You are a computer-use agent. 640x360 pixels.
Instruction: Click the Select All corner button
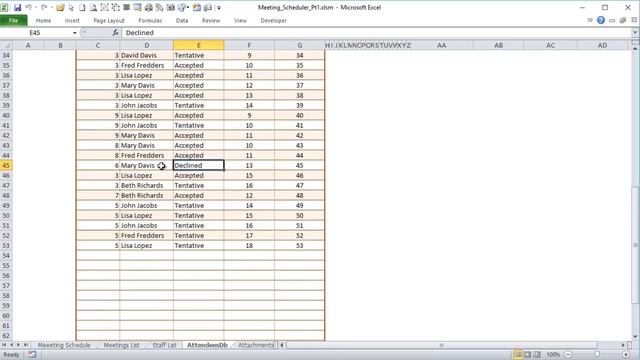5,45
